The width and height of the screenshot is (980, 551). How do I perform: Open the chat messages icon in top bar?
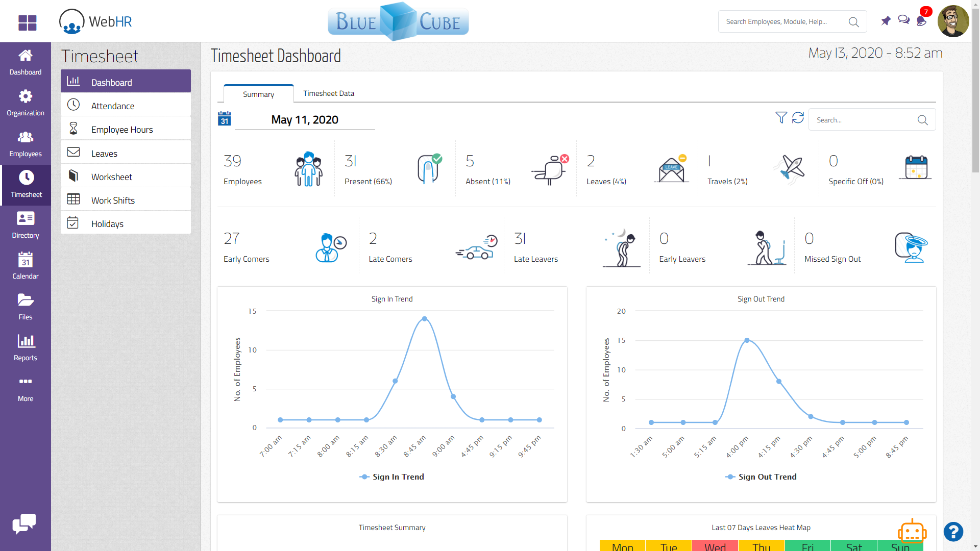pyautogui.click(x=904, y=19)
